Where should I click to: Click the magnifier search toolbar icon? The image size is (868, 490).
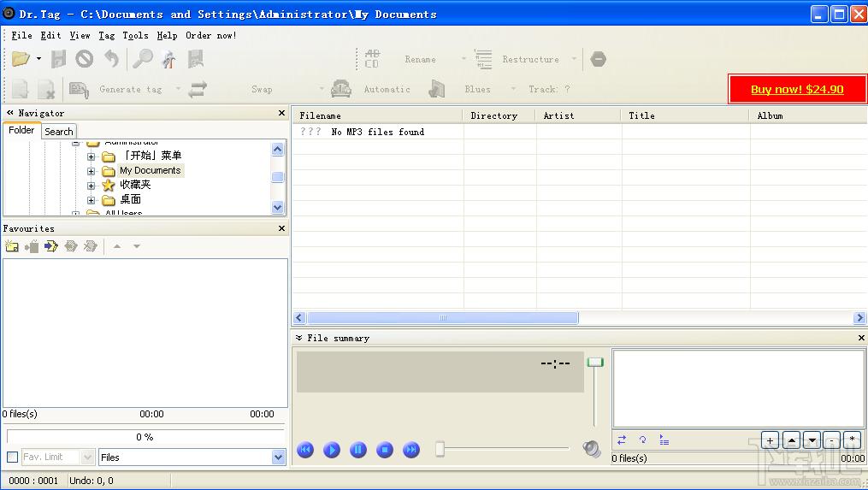[x=143, y=59]
